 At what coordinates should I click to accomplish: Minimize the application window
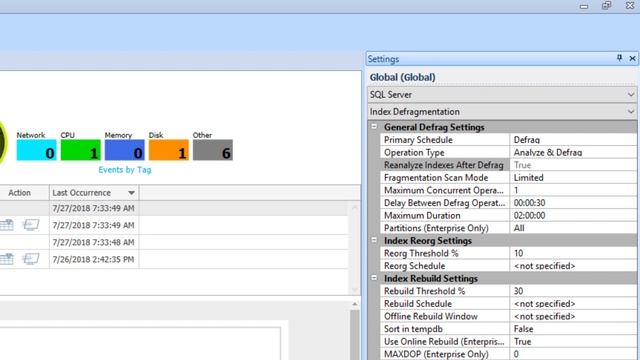point(584,6)
